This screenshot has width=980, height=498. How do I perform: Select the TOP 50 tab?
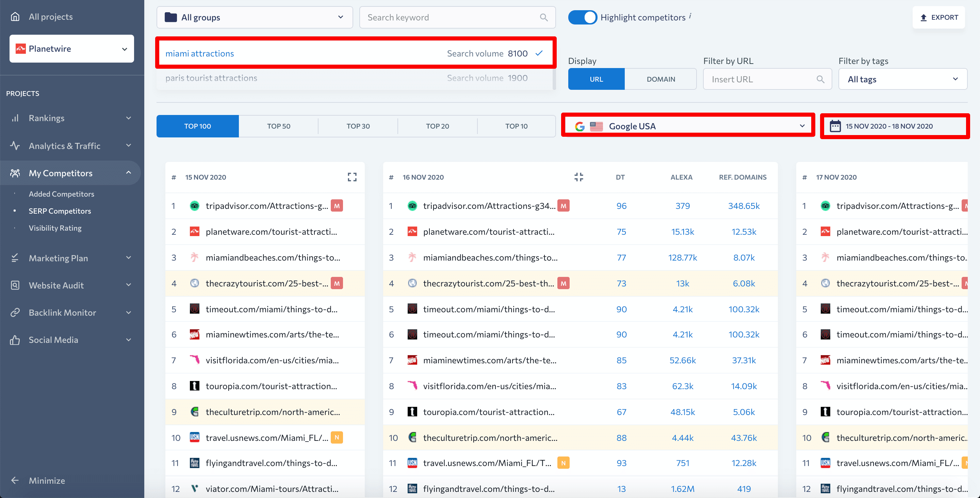[278, 126]
